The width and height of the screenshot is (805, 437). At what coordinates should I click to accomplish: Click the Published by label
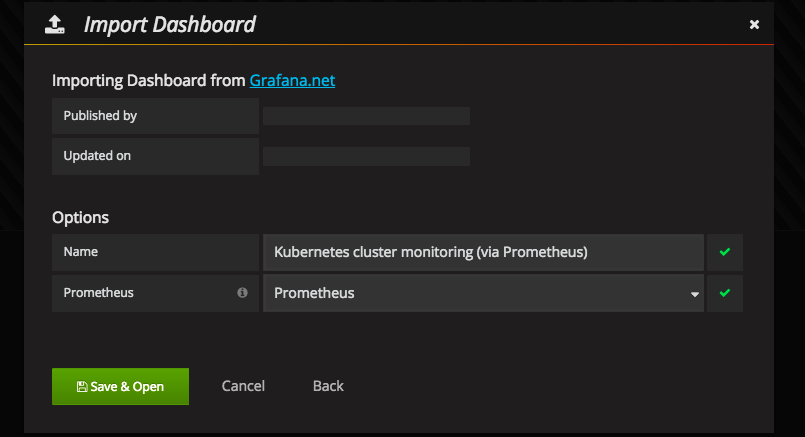coord(100,116)
